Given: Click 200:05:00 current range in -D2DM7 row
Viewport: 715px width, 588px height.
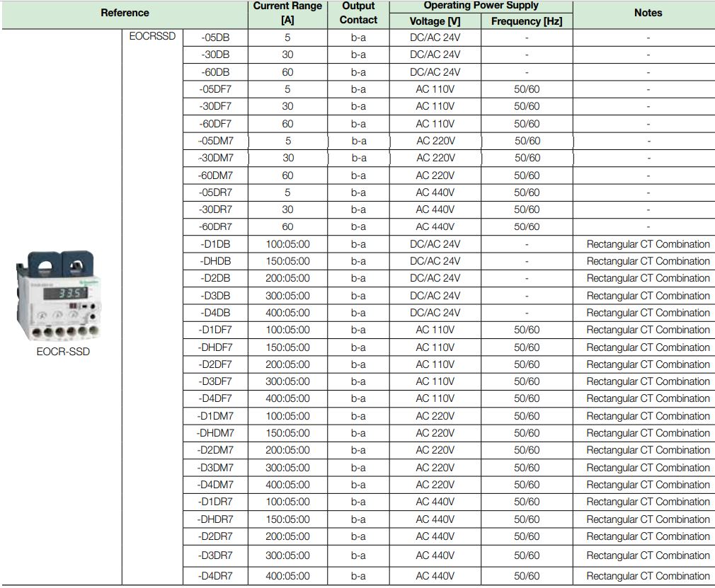Looking at the screenshot, I should pos(287,450).
